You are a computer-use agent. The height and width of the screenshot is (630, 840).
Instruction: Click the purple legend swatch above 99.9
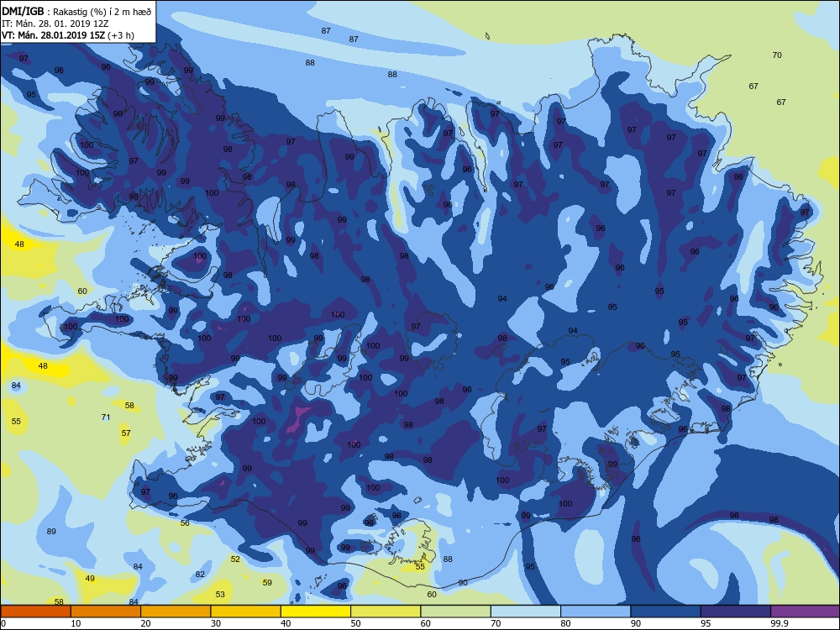tap(806, 612)
